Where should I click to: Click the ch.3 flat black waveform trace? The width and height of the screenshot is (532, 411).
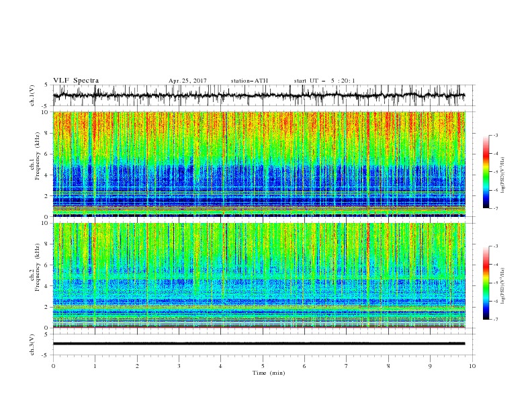point(259,344)
